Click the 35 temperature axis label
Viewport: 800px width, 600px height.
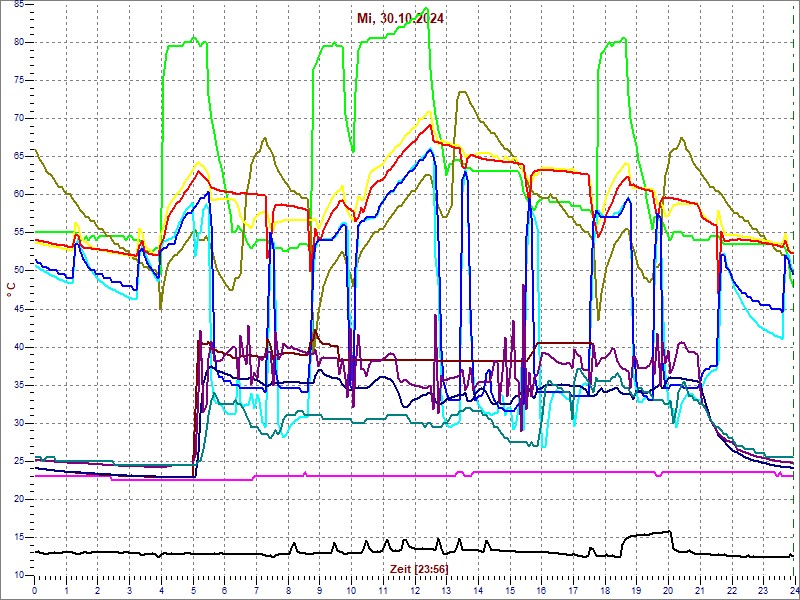point(18,385)
